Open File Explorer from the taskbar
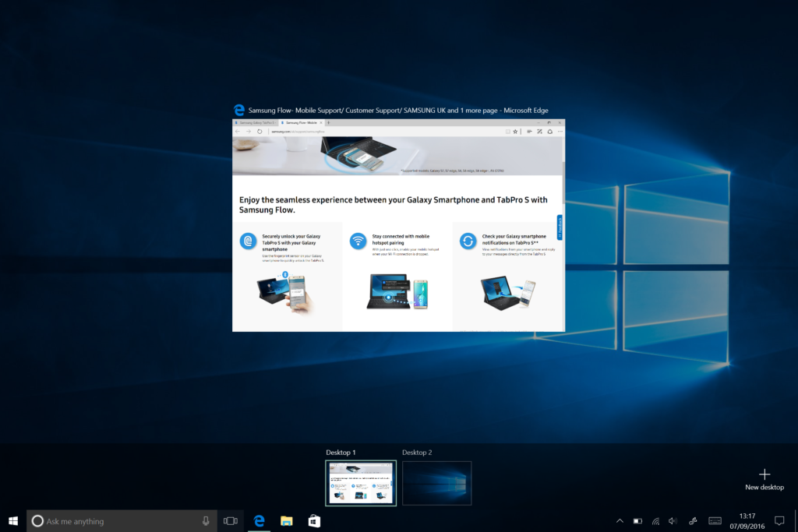The height and width of the screenshot is (532, 798). click(x=286, y=520)
